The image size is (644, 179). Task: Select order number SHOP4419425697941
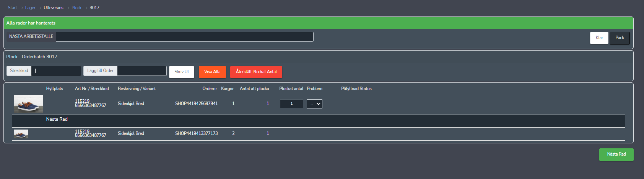point(197,103)
